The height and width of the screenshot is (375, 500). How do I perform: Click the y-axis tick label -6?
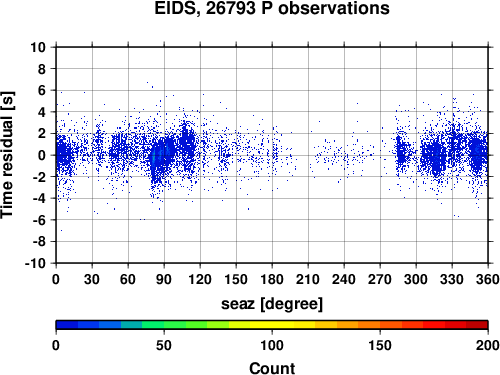39,220
